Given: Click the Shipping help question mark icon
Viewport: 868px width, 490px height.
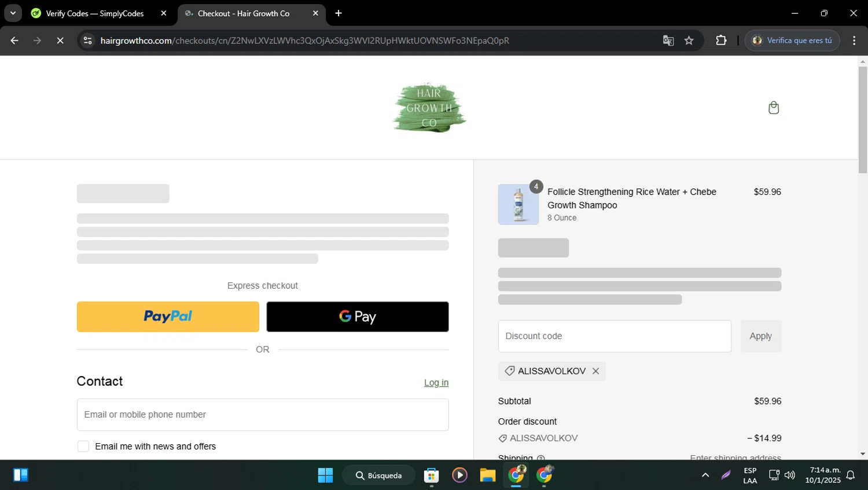Looking at the screenshot, I should point(540,458).
